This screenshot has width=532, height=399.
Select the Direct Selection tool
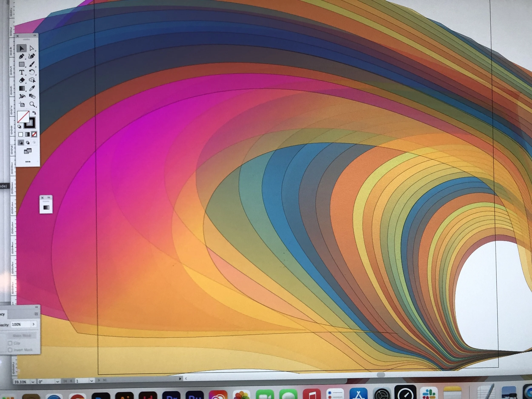[31, 49]
